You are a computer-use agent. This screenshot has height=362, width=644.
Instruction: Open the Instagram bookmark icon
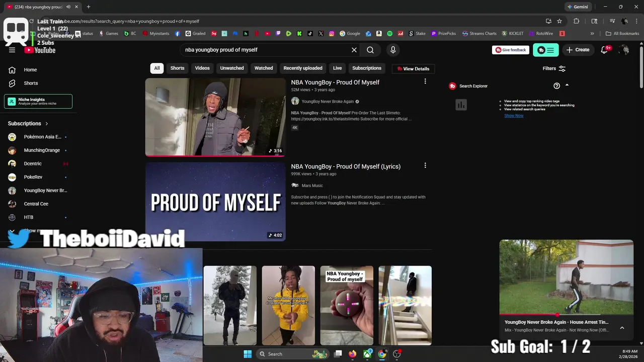332,34
